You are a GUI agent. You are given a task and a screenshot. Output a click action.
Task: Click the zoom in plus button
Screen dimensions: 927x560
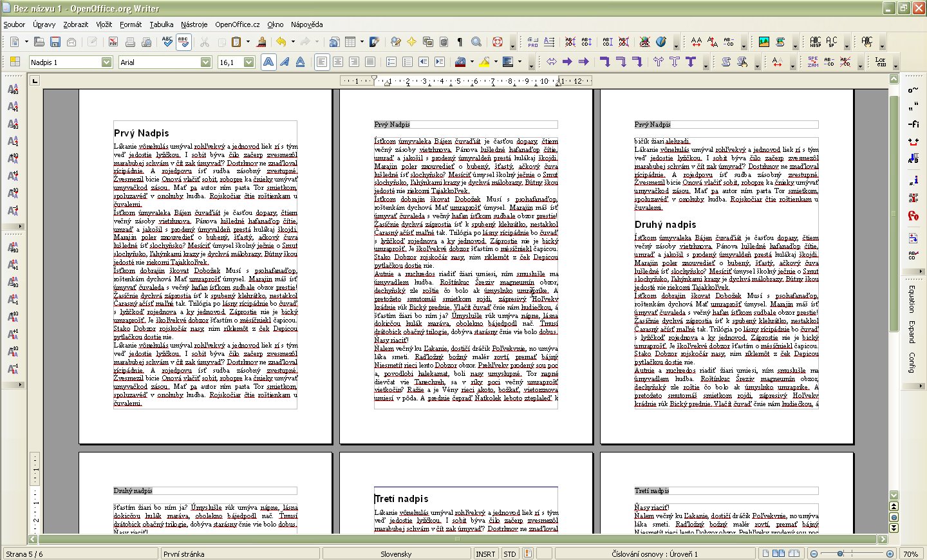[x=890, y=554]
